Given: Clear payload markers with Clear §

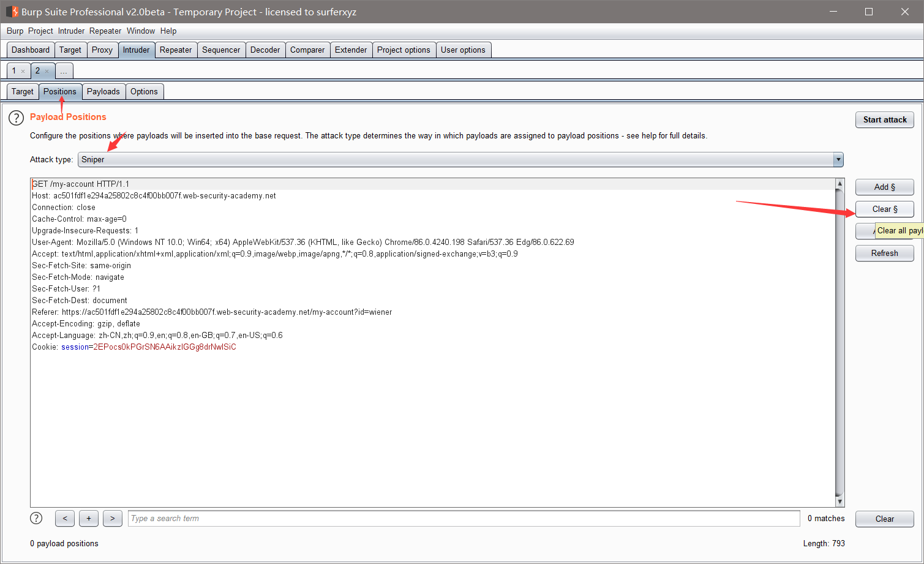Looking at the screenshot, I should coord(884,209).
